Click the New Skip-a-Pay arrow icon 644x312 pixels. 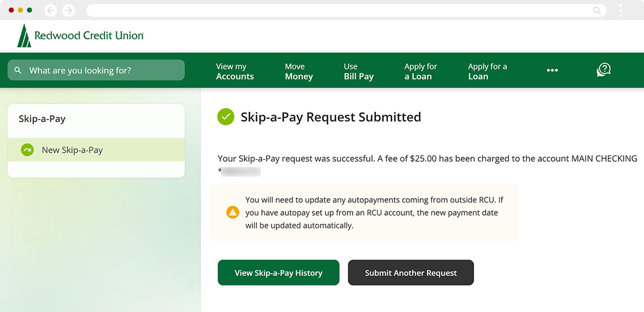coord(27,150)
